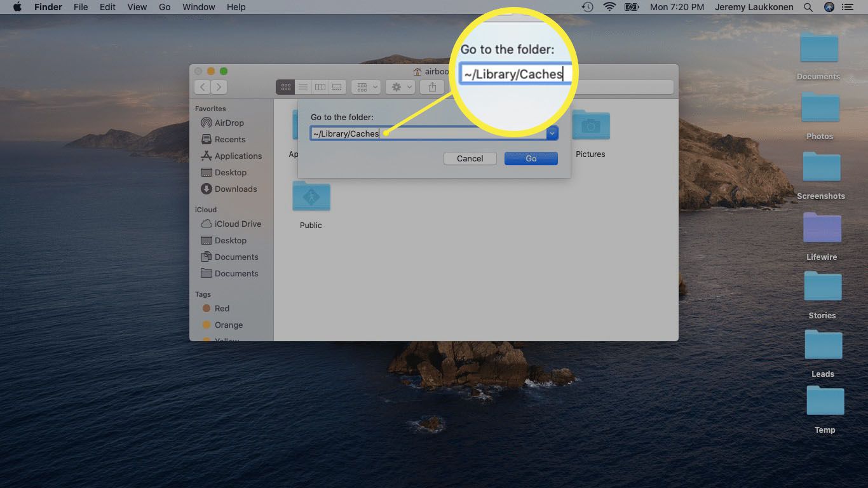The image size is (868, 488).
Task: Cancel the Go to folder dialog
Action: pyautogui.click(x=470, y=158)
